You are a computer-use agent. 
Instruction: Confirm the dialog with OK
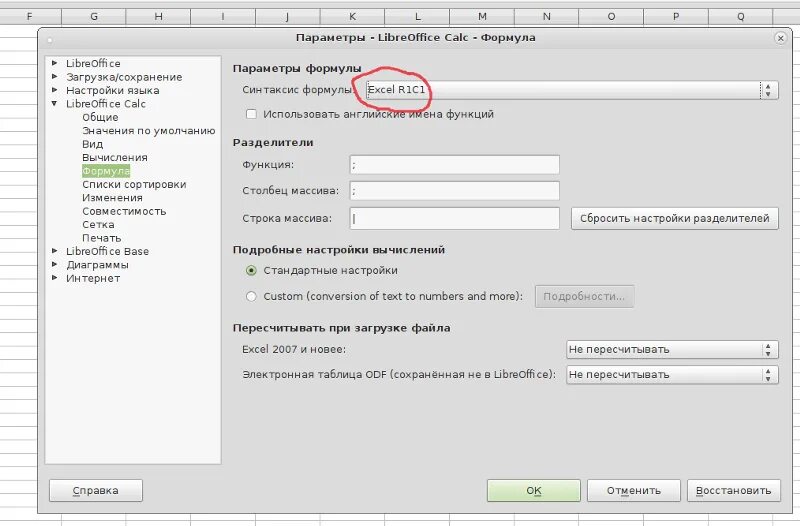tap(534, 491)
